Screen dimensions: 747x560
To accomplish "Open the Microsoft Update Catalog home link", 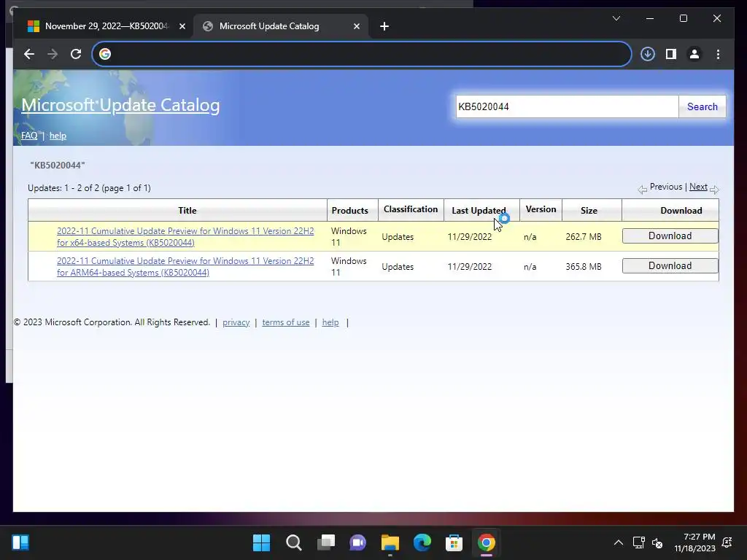I will (x=120, y=105).
